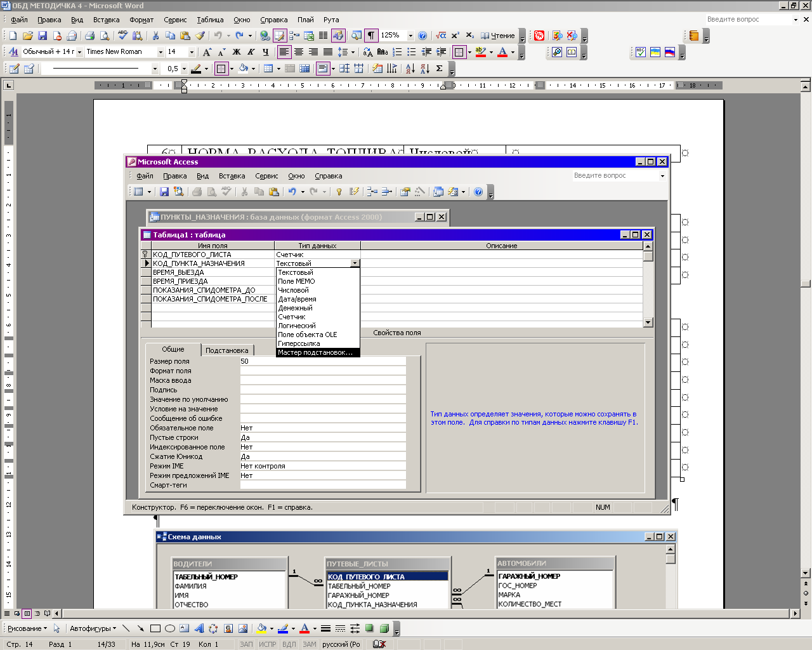The height and width of the screenshot is (650, 812).
Task: Open the Таблица menu in Word
Action: (x=210, y=20)
